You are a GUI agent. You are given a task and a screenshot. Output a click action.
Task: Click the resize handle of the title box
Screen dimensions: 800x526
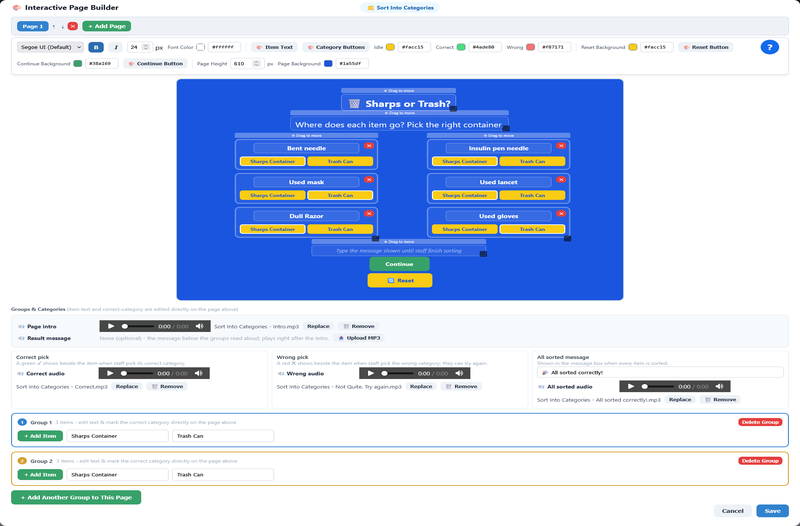pos(453,109)
